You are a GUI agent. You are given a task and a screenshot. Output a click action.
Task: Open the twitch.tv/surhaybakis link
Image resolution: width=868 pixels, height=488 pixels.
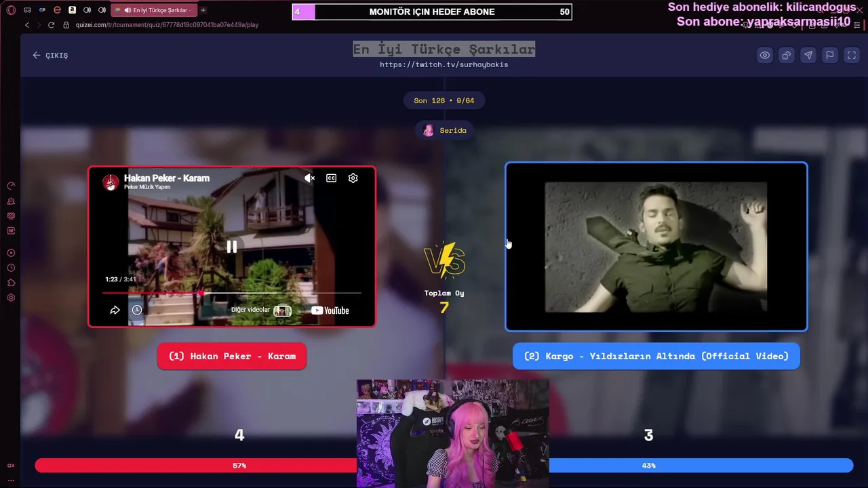coord(443,64)
